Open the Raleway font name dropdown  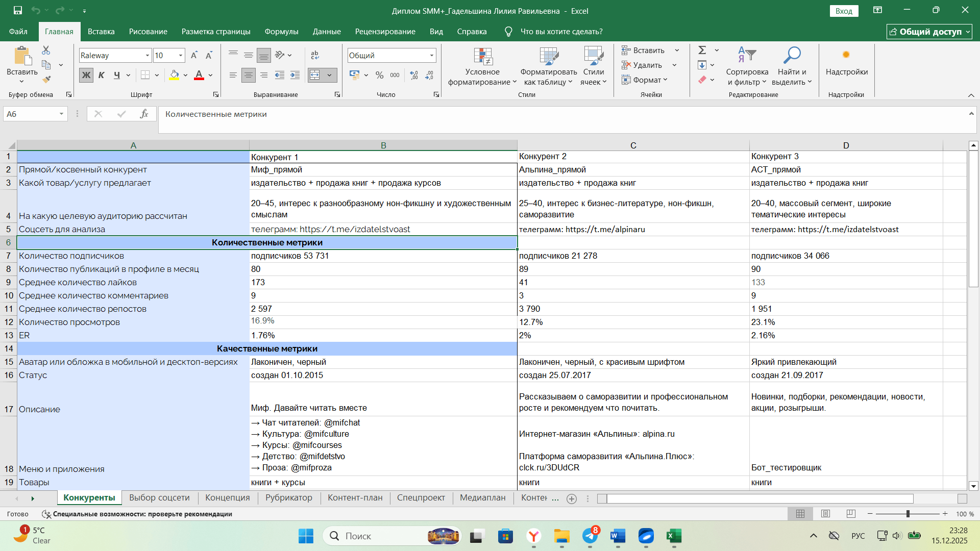click(x=148, y=55)
